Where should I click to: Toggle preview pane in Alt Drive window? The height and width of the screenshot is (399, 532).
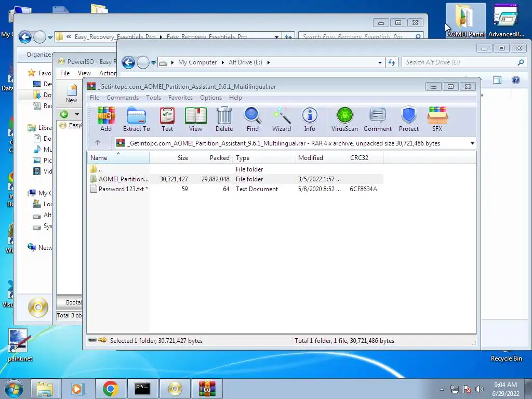click(497, 80)
